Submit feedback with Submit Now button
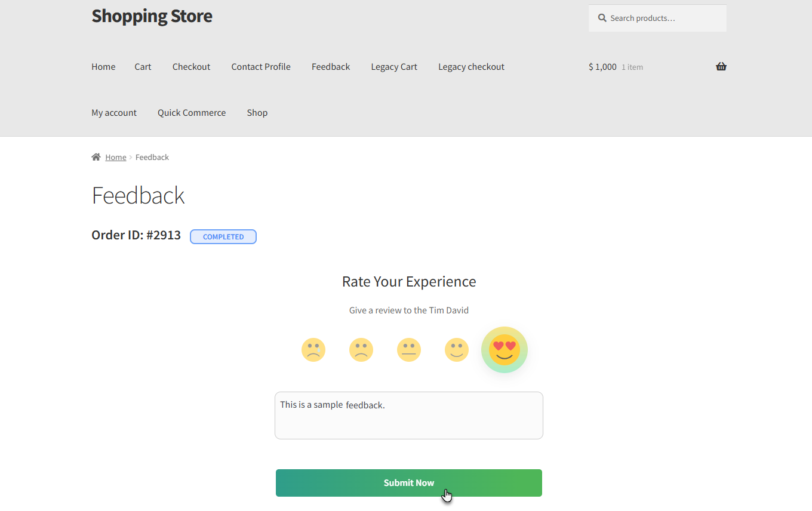The image size is (812, 511). coord(409,483)
